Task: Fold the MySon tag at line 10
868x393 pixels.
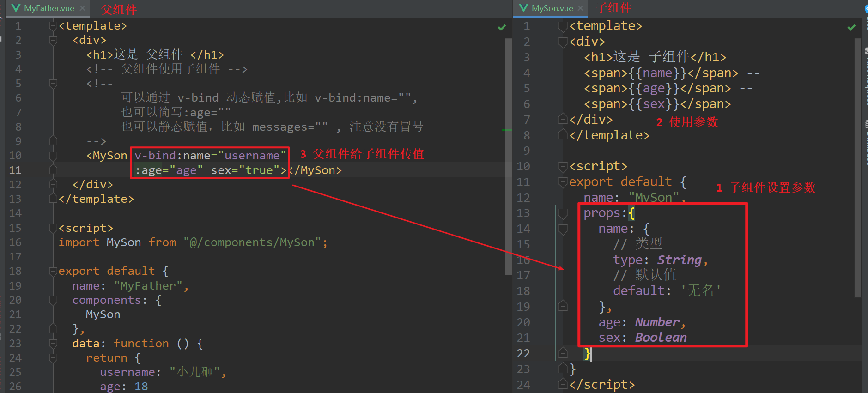Action: pyautogui.click(x=53, y=156)
